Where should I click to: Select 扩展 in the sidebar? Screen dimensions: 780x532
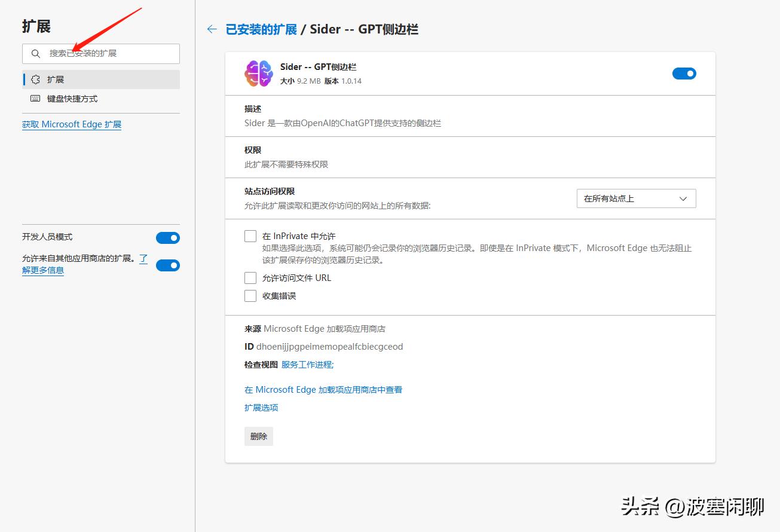101,80
